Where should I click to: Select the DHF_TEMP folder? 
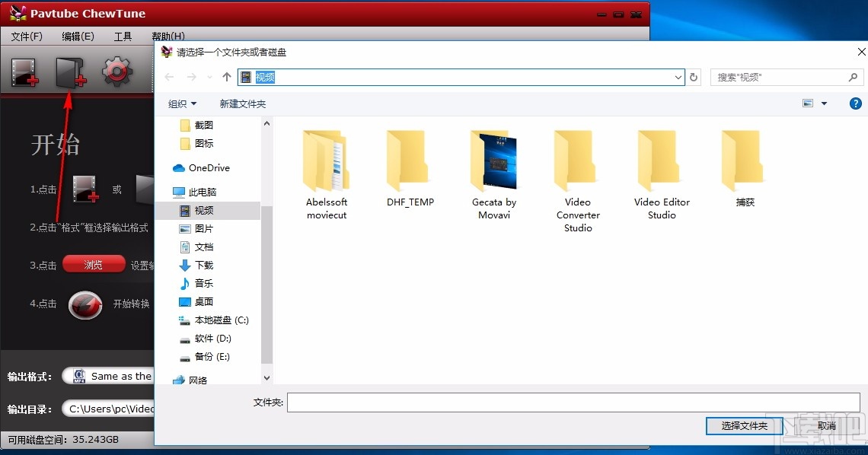[x=410, y=169]
